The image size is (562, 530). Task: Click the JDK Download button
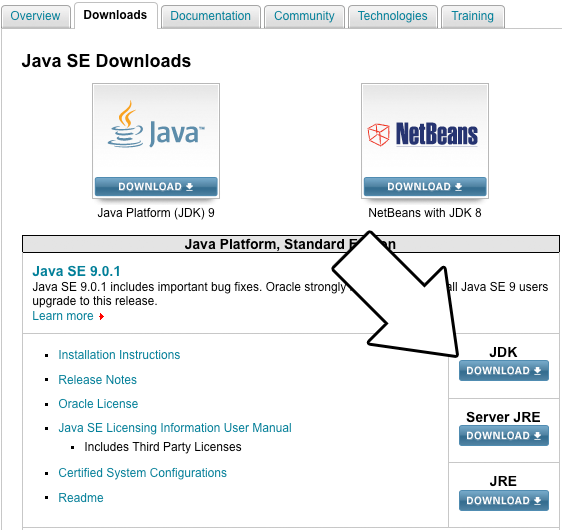click(x=504, y=371)
